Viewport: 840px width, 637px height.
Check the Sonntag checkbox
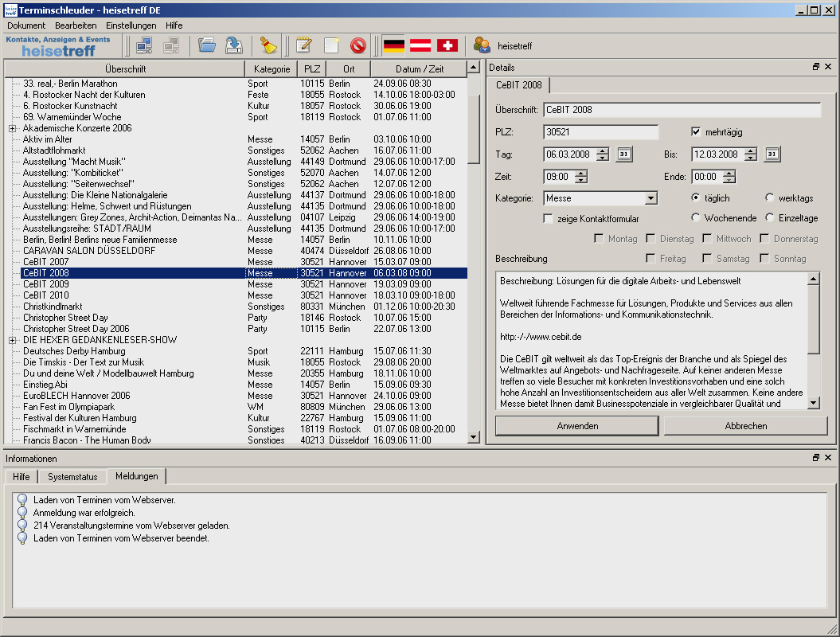click(x=764, y=258)
